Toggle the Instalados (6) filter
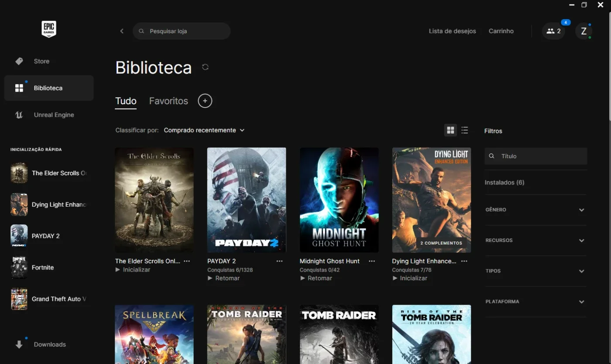Screen dimensions: 611x364 [505, 182]
